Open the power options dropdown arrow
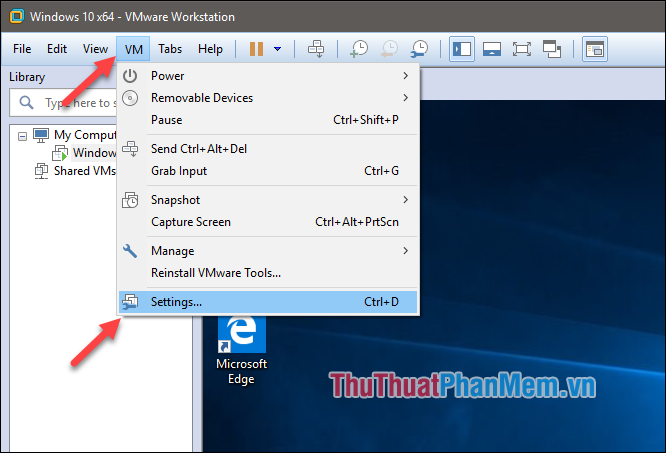This screenshot has height=453, width=666. [x=277, y=49]
